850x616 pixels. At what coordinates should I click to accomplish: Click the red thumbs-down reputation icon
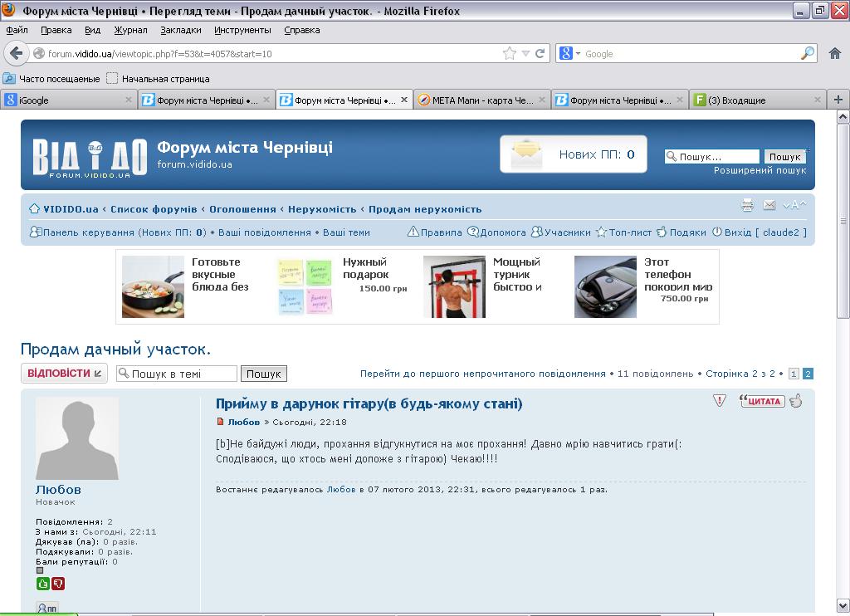point(57,584)
